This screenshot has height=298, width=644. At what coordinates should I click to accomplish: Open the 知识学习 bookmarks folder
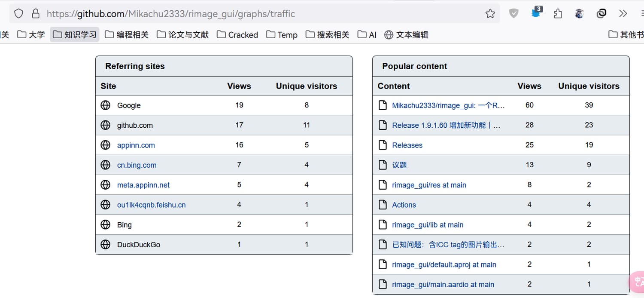pos(75,34)
